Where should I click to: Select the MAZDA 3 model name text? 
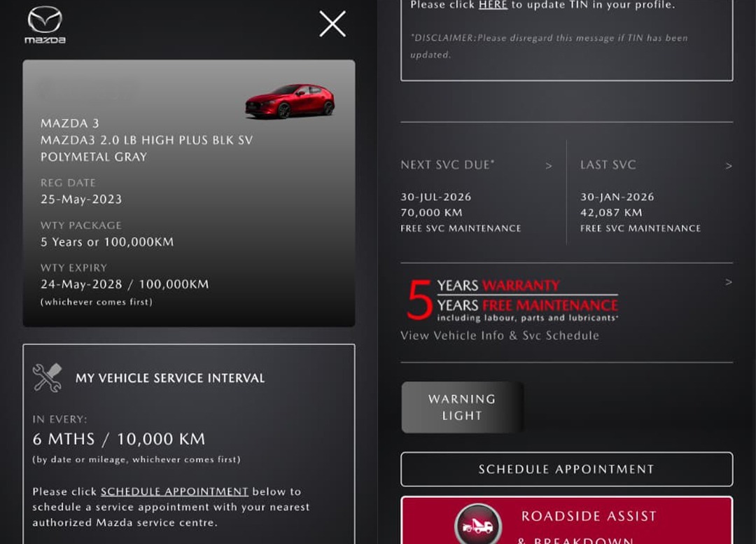click(69, 123)
